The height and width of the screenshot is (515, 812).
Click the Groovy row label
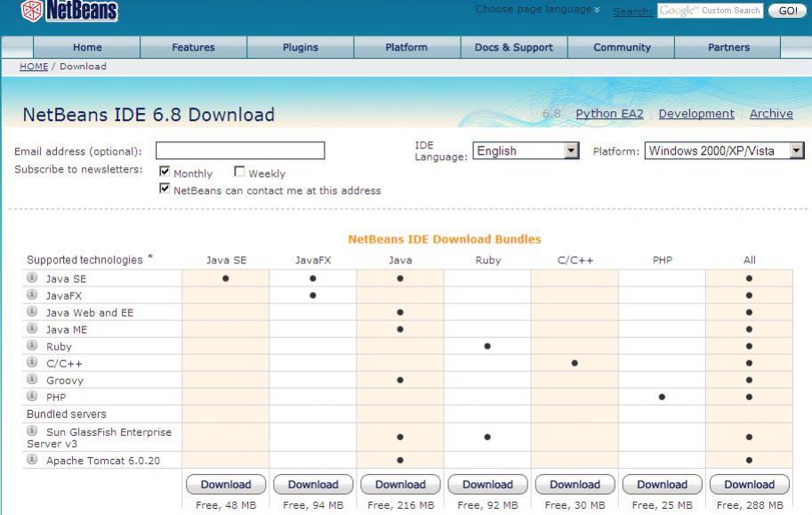pos(65,381)
